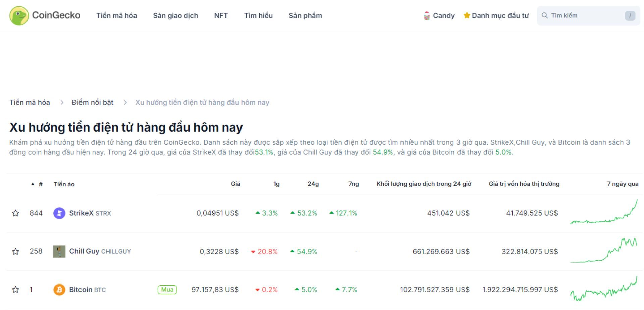This screenshot has height=310, width=644.
Task: Open the Điểm nổi bật breadcrumb link
Action: coord(92,102)
